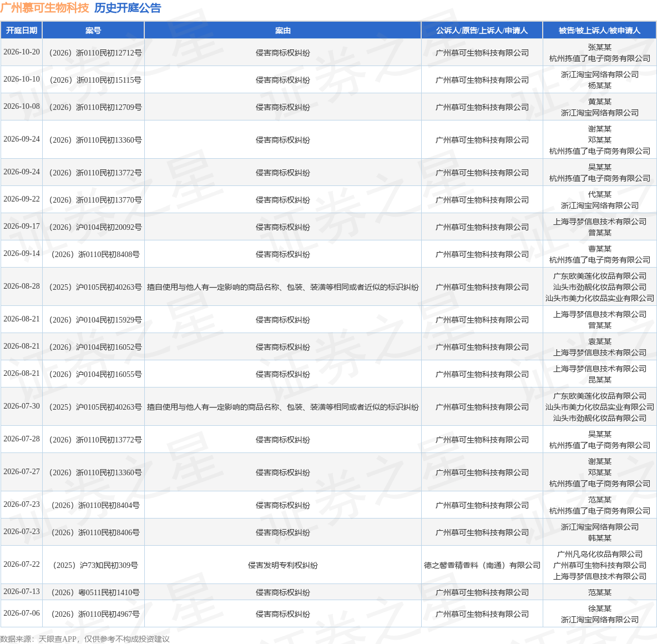
Task: Click the 数据来源 天眼查APP footer note
Action: 85,639
